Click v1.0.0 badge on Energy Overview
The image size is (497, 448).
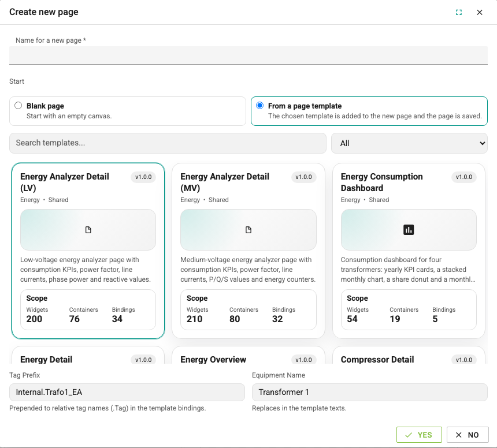coord(303,360)
